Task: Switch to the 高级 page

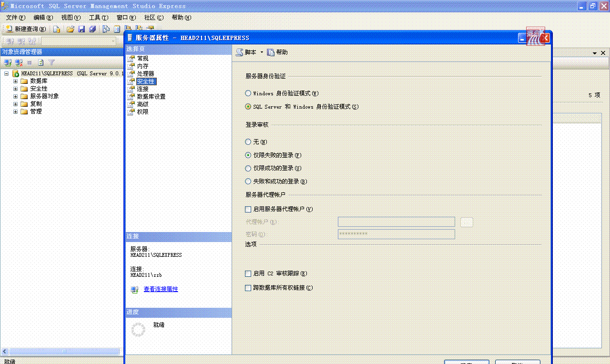Action: 142,104
